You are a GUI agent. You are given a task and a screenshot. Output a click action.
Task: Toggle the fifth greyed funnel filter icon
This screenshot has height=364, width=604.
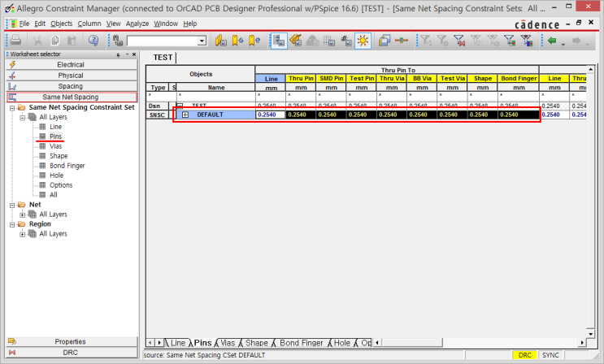point(493,40)
